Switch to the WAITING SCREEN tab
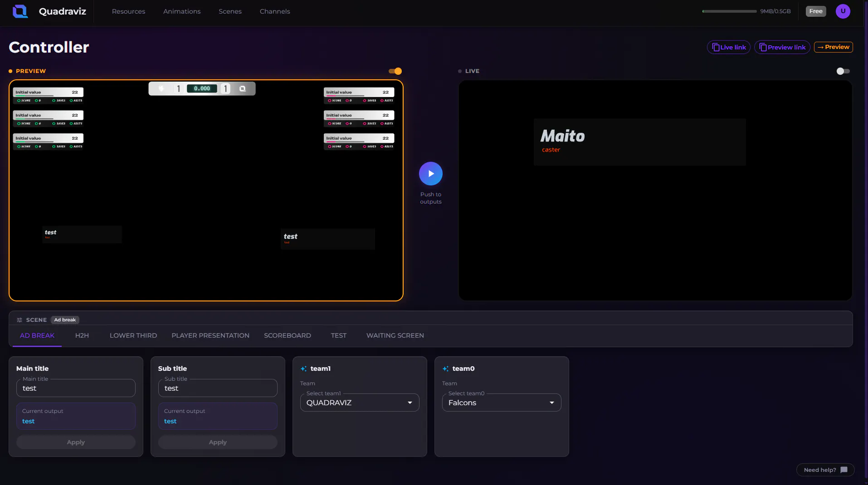868x485 pixels. pyautogui.click(x=395, y=335)
